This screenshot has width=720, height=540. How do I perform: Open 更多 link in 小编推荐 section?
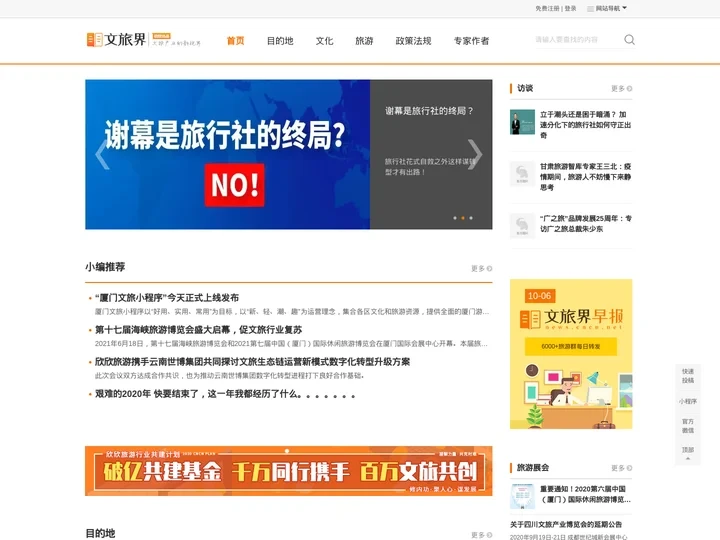pyautogui.click(x=481, y=269)
